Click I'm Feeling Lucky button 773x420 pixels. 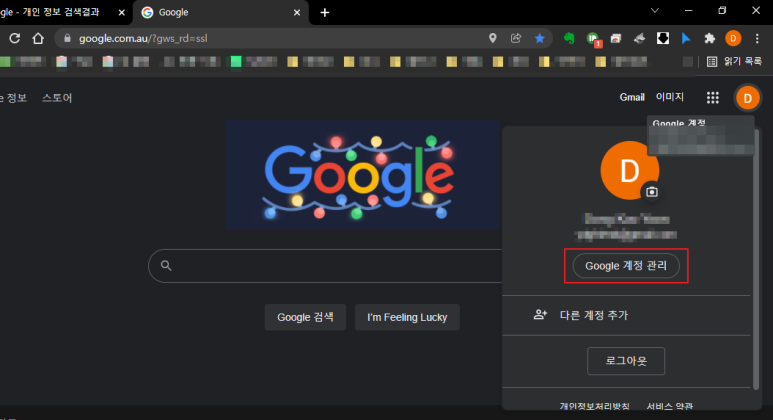coord(407,317)
